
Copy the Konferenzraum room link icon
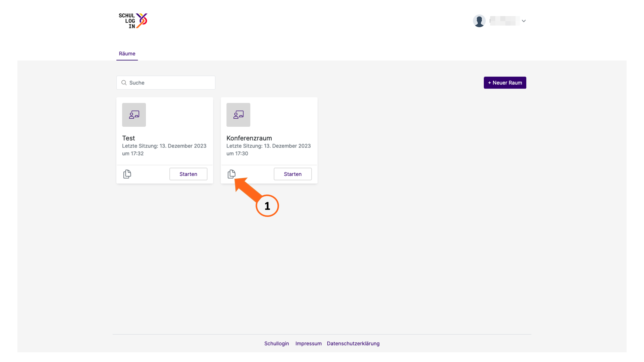coord(231,174)
